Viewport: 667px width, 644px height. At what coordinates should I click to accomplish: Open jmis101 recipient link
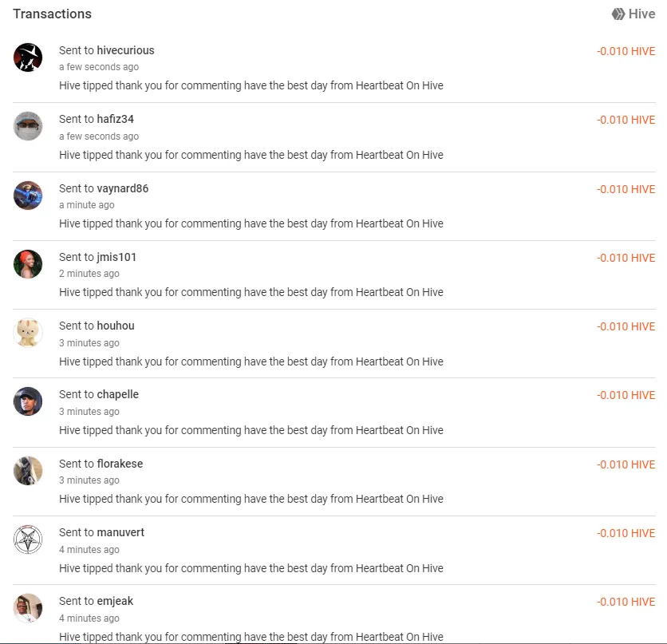[x=116, y=257]
